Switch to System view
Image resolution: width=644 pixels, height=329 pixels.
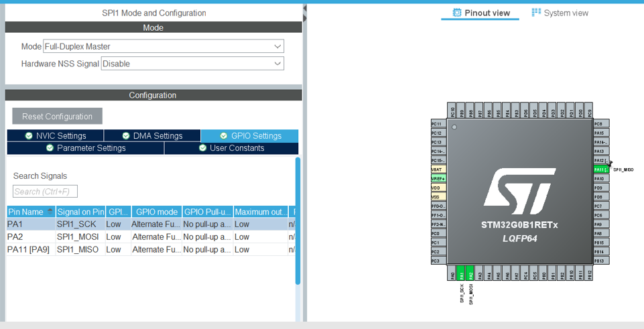click(560, 13)
